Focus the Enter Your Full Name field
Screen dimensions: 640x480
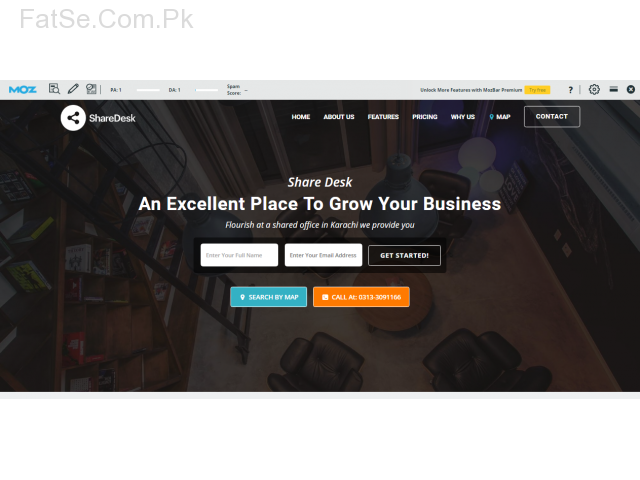239,255
